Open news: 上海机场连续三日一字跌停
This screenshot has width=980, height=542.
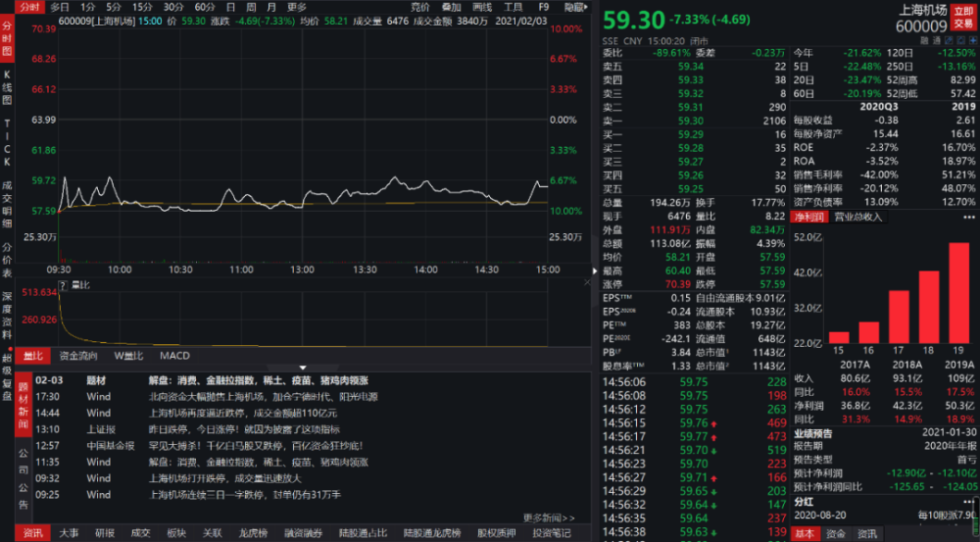tap(244, 495)
